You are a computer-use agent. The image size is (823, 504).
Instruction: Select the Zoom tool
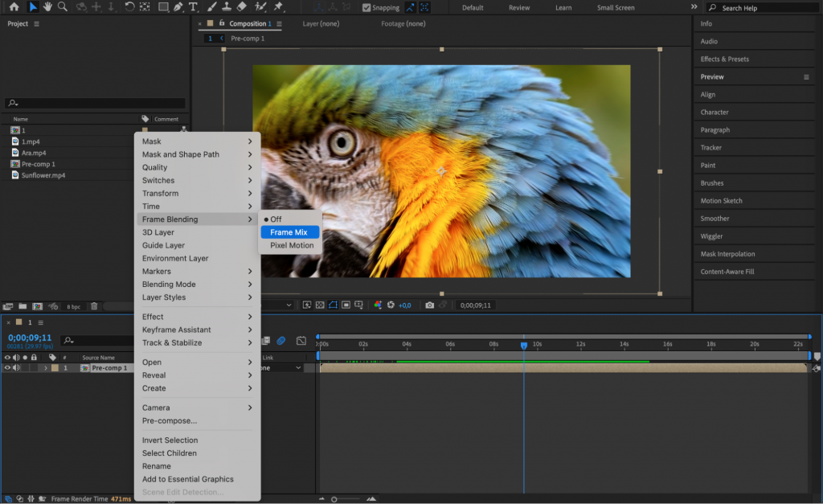[60, 7]
